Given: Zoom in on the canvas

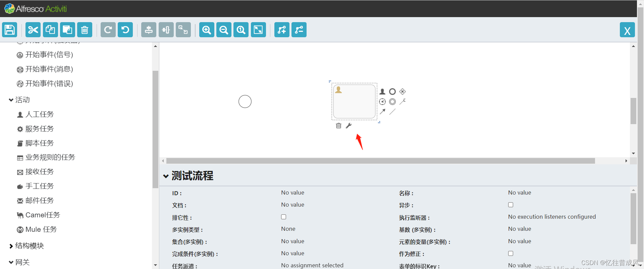Looking at the screenshot, I should click(207, 30).
